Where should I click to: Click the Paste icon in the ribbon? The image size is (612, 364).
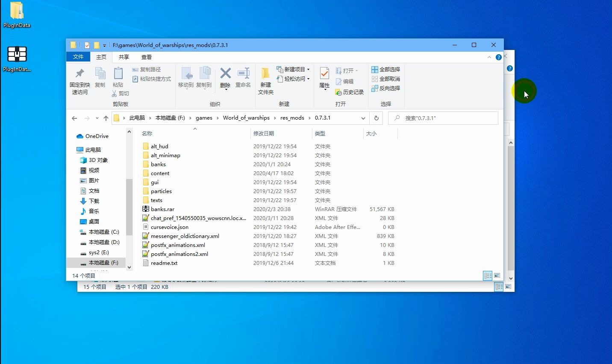118,73
